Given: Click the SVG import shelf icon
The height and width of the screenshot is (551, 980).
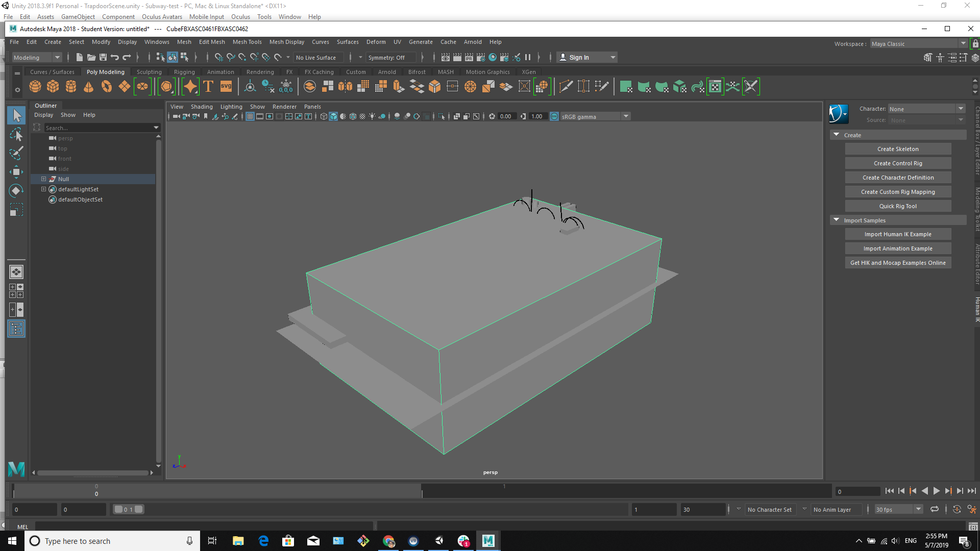Looking at the screenshot, I should click(226, 87).
